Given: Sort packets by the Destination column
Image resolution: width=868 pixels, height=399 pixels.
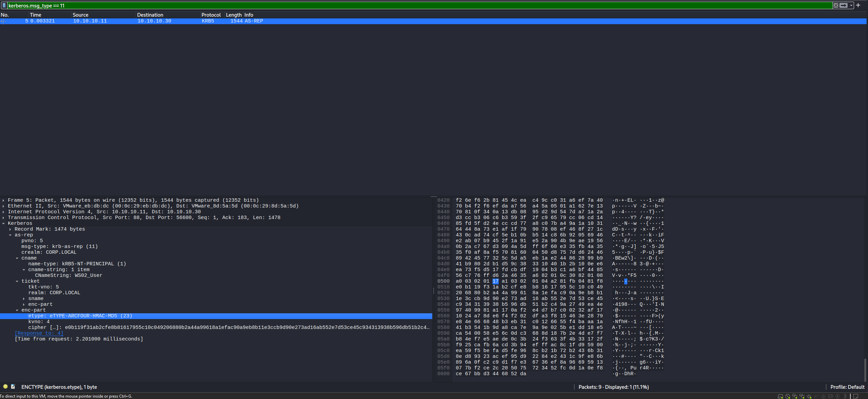Looking at the screenshot, I should [x=168, y=15].
